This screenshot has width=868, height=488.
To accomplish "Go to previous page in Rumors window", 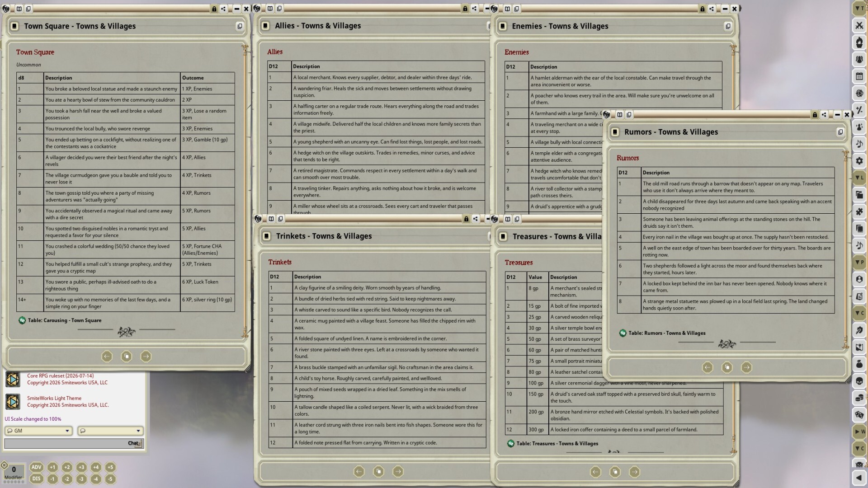I will (708, 367).
